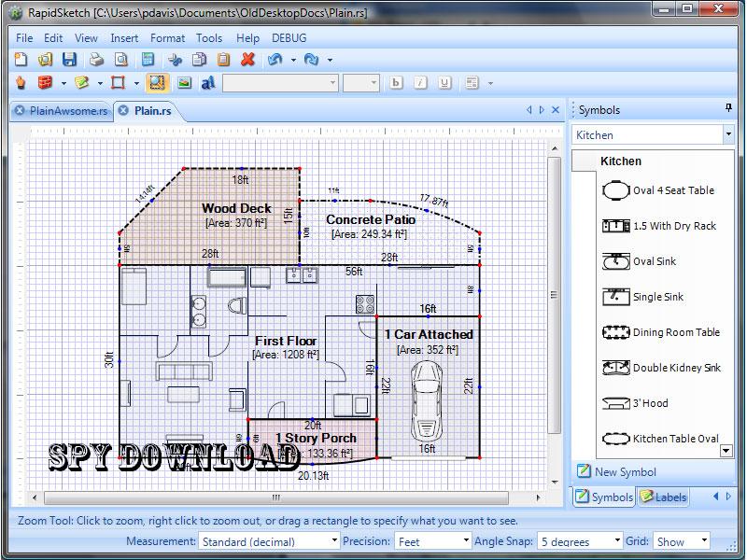
Task: Open the Angle Snap dropdown
Action: coord(580,541)
